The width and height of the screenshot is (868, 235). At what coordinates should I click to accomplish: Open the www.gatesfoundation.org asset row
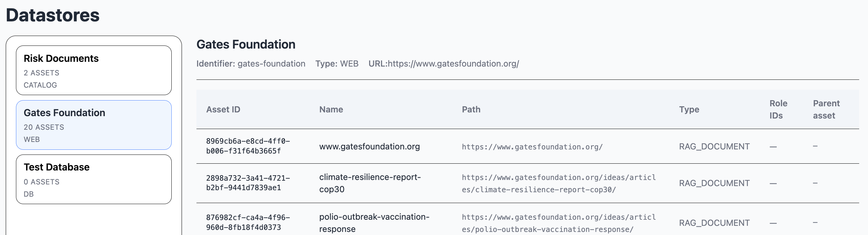point(370,146)
